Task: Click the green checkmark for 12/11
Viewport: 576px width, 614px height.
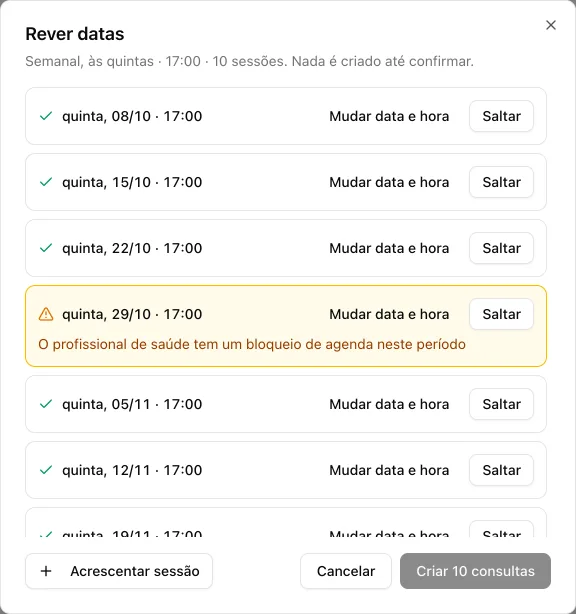Action: pyautogui.click(x=46, y=470)
